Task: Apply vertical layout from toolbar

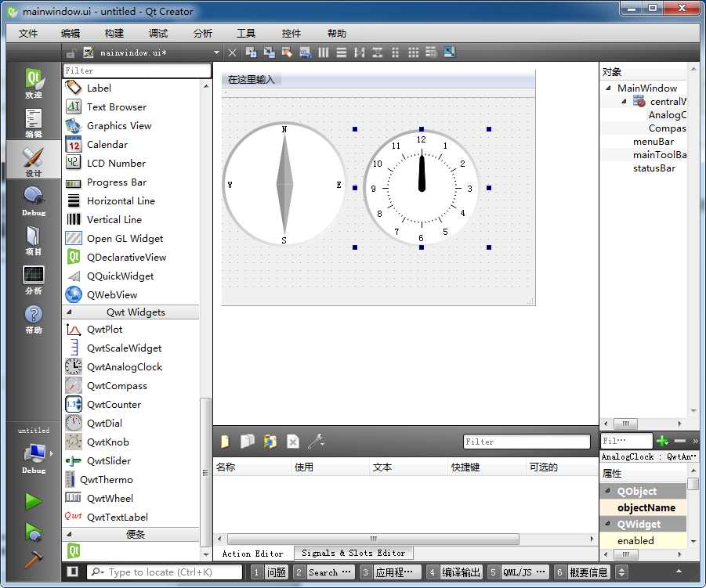Action: point(342,52)
